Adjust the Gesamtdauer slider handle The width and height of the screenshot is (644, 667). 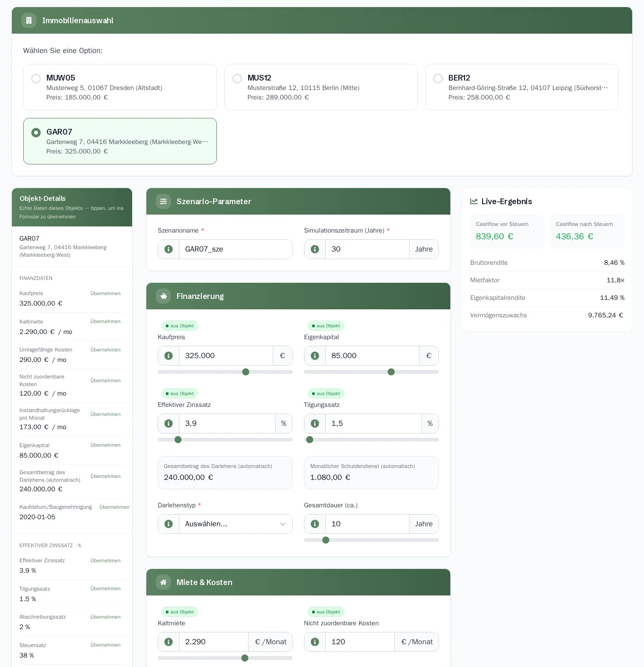pos(326,540)
